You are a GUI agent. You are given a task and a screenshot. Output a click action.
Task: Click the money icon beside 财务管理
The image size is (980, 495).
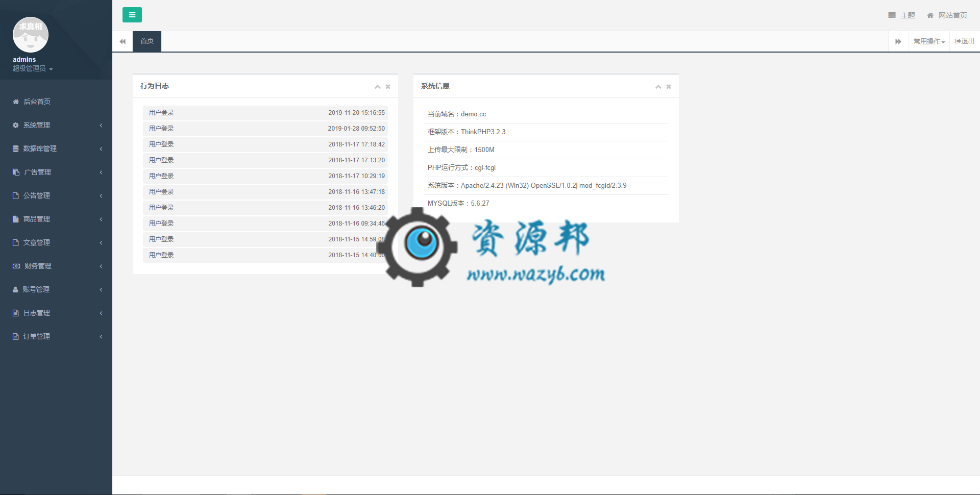(16, 266)
